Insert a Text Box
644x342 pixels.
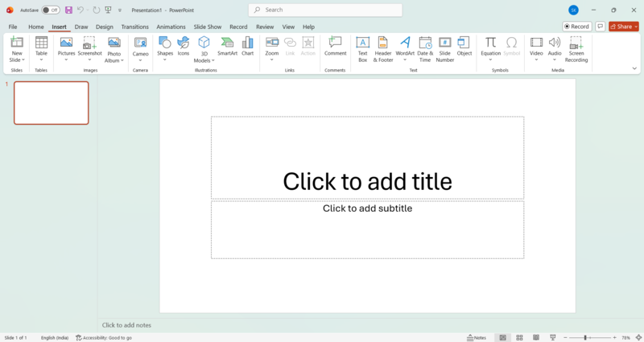pyautogui.click(x=363, y=49)
